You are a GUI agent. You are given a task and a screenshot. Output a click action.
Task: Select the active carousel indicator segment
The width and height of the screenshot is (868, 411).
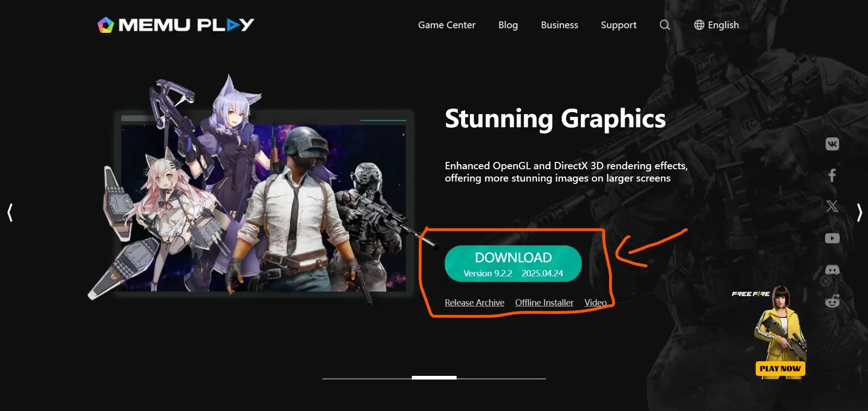coord(434,378)
